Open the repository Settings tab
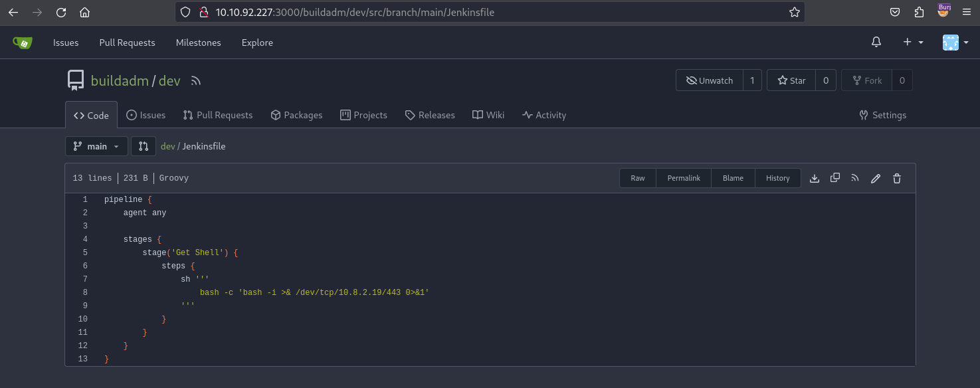Screen dimensions: 980x388 [882, 115]
